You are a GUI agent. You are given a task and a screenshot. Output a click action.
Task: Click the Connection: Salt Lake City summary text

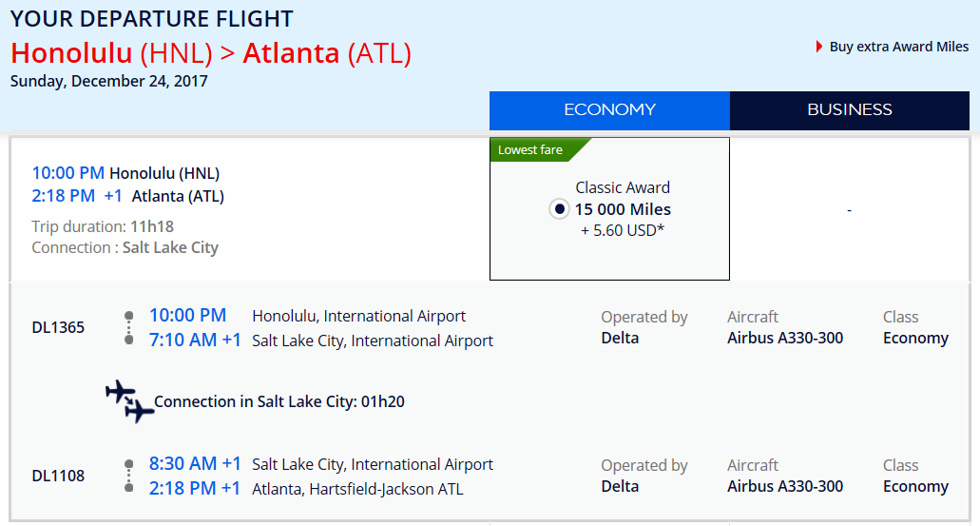point(125,247)
